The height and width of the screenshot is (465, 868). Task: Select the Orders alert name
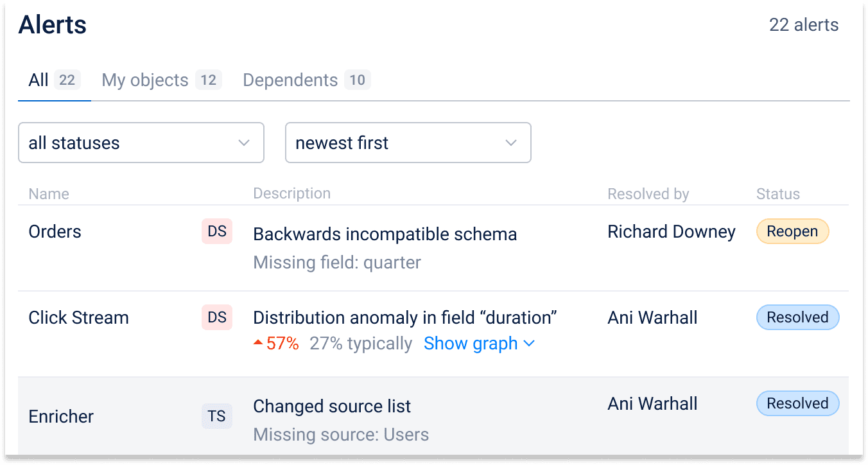coord(55,231)
